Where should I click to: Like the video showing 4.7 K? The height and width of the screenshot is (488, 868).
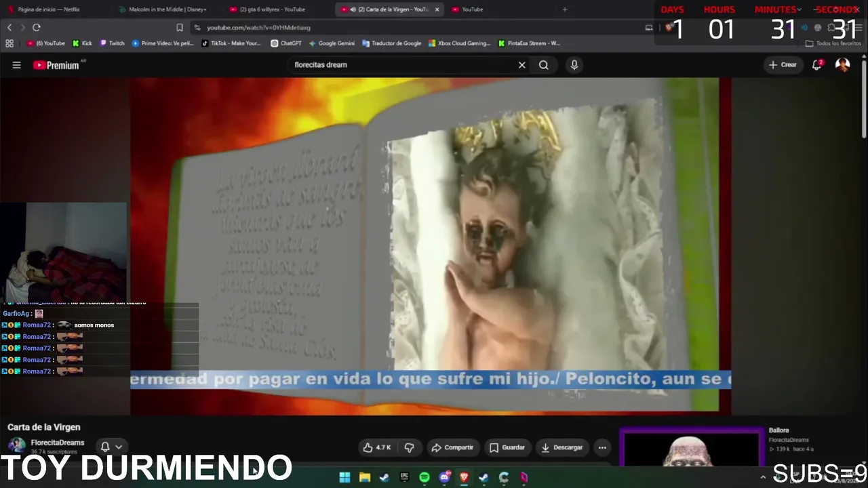(377, 447)
